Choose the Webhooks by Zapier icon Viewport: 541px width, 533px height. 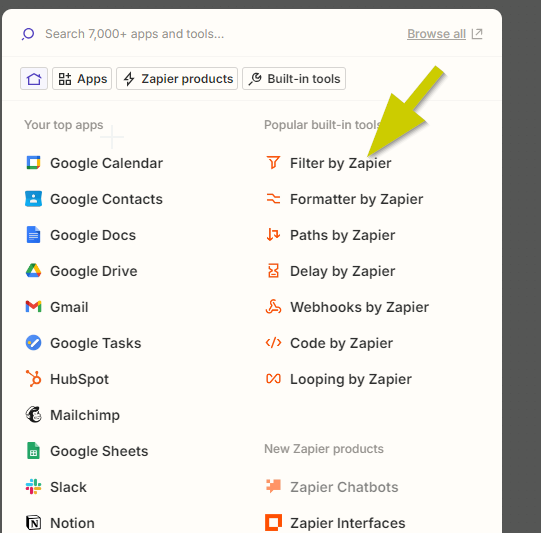(x=273, y=307)
